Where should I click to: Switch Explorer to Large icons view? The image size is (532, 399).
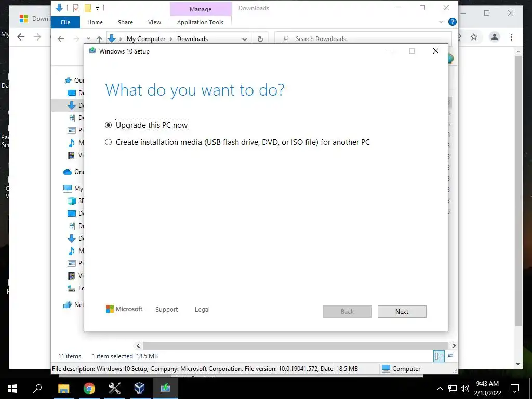[450, 356]
